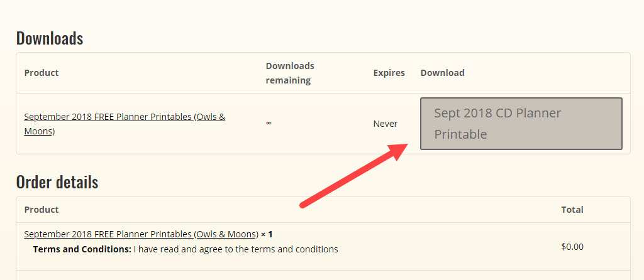644x280 pixels.
Task: Click the Download column header
Action: coord(442,73)
